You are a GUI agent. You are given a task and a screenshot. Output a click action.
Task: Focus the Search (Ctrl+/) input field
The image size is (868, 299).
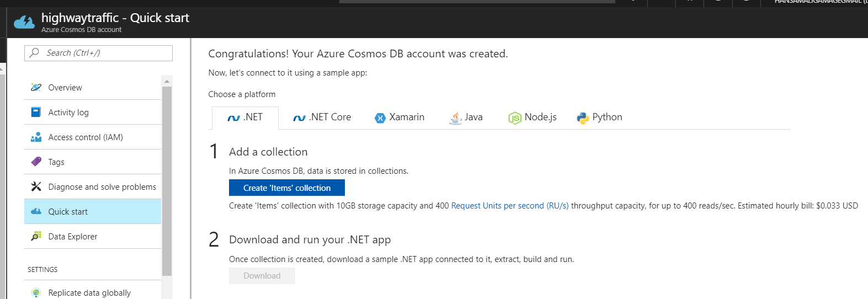(x=98, y=53)
